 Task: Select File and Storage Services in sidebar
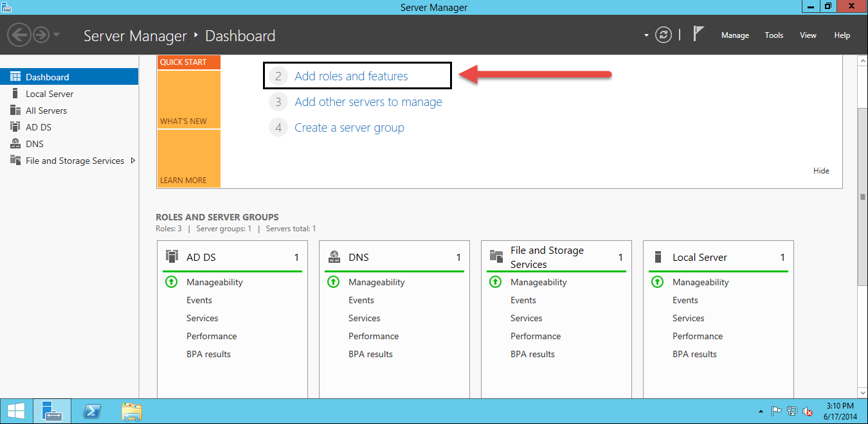point(69,161)
